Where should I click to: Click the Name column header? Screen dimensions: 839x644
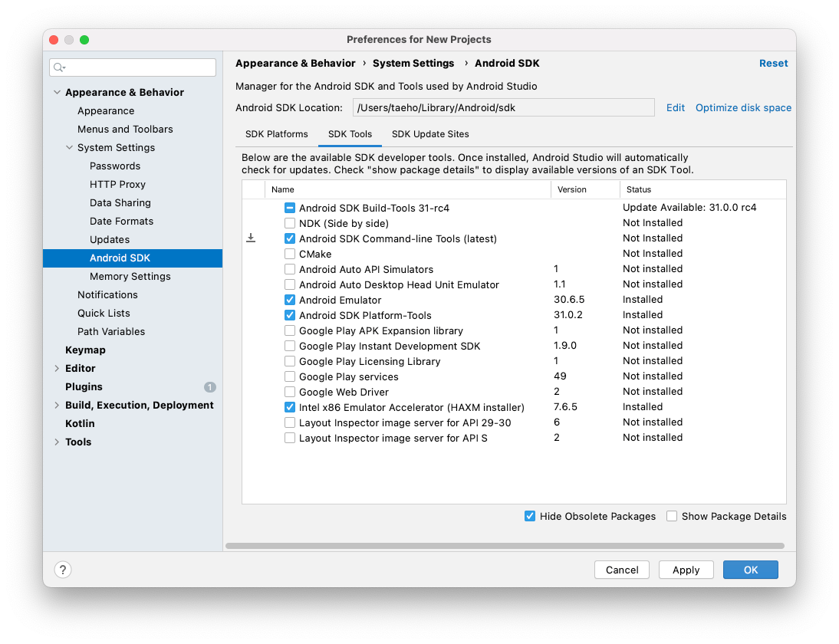click(408, 189)
